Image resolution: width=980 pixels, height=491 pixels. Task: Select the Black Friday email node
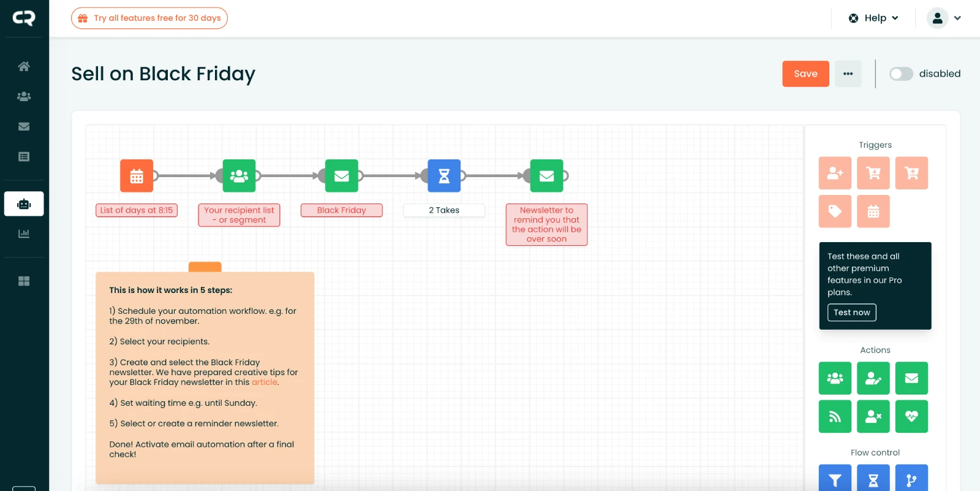click(x=342, y=176)
